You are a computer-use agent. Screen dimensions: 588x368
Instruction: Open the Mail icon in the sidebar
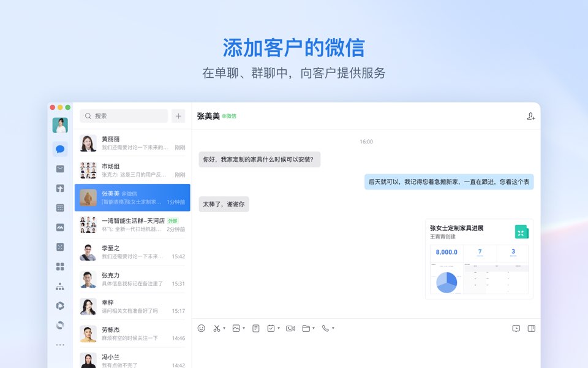(x=60, y=169)
